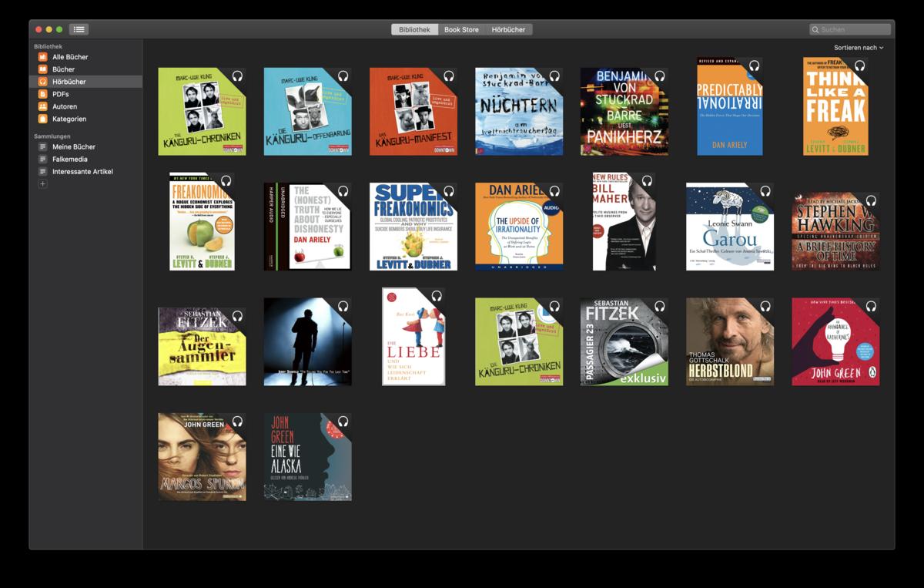924x588 pixels.
Task: Click headphone badge on Freakonomics cover
Action: click(x=226, y=181)
